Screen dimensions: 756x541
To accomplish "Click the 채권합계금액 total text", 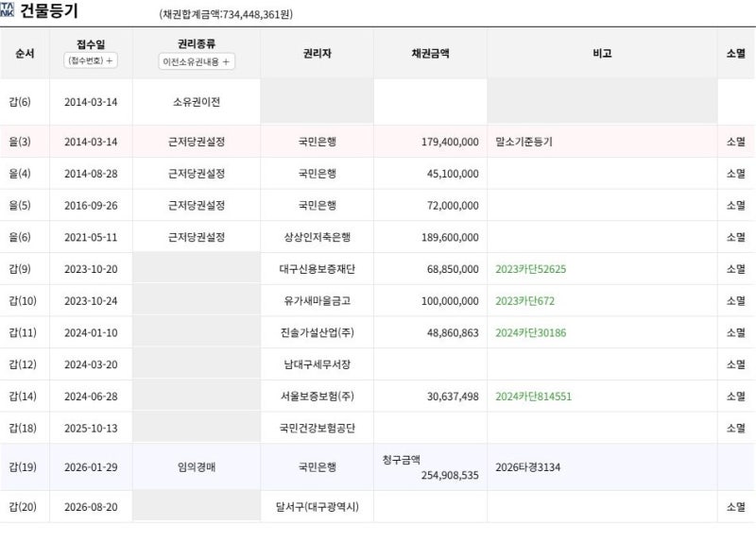I will pyautogui.click(x=226, y=14).
